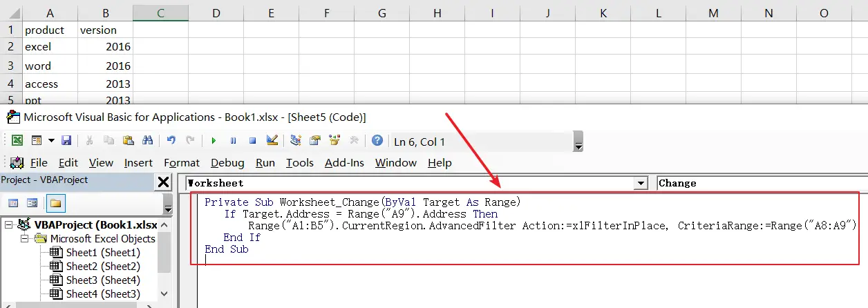Select Excel column B header
Viewport: 868px width, 308px height.
pos(106,12)
